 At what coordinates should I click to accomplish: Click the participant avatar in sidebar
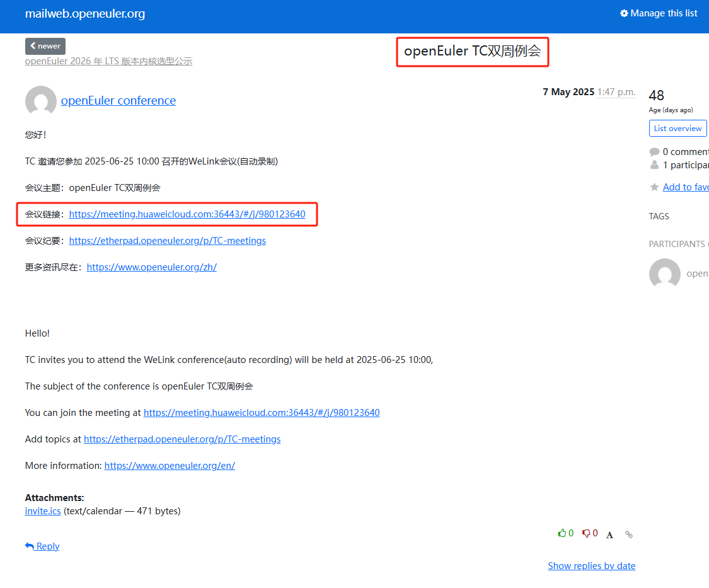tap(664, 274)
